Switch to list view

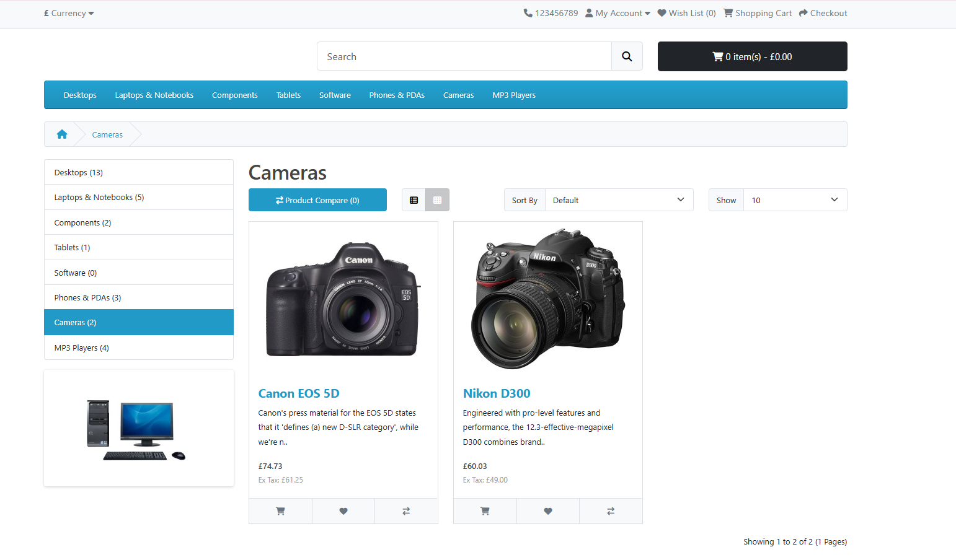click(414, 200)
